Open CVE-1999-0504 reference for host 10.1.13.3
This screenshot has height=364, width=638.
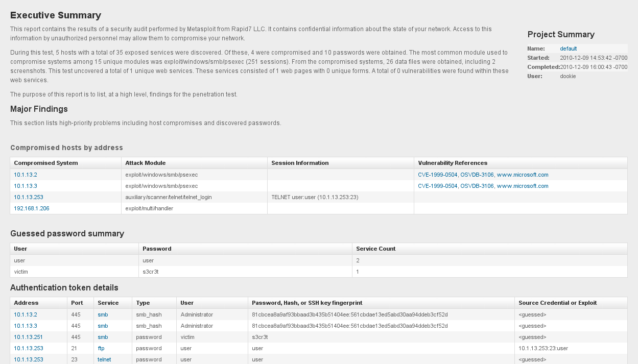(x=437, y=186)
